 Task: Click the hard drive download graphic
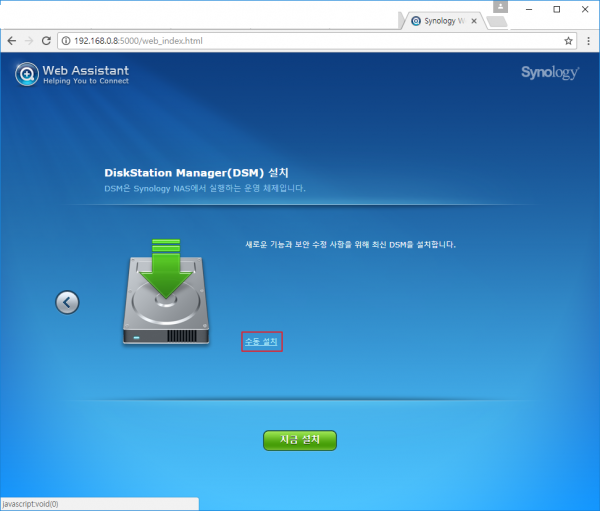click(x=166, y=293)
